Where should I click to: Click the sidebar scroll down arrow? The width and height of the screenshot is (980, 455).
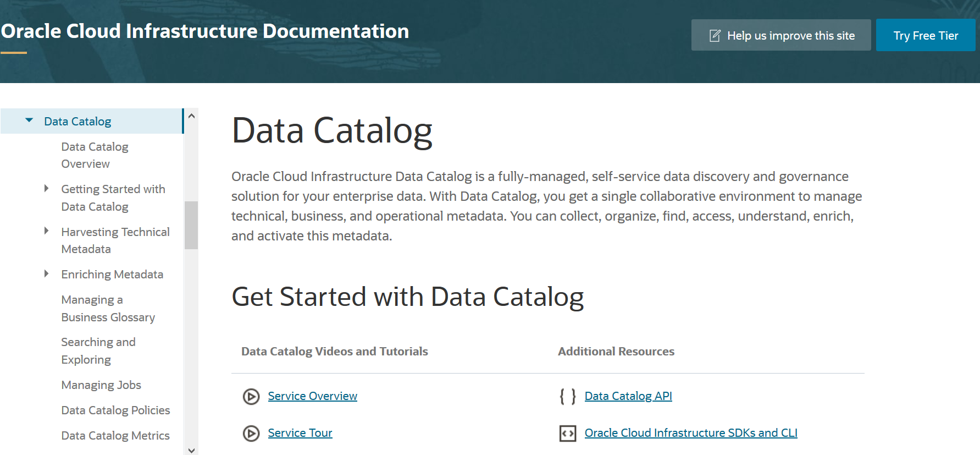tap(191, 450)
